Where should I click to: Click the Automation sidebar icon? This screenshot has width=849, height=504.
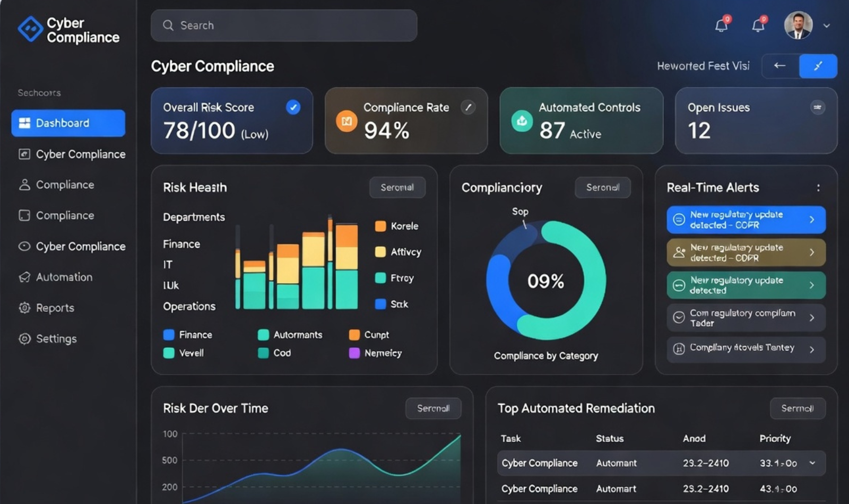click(24, 277)
